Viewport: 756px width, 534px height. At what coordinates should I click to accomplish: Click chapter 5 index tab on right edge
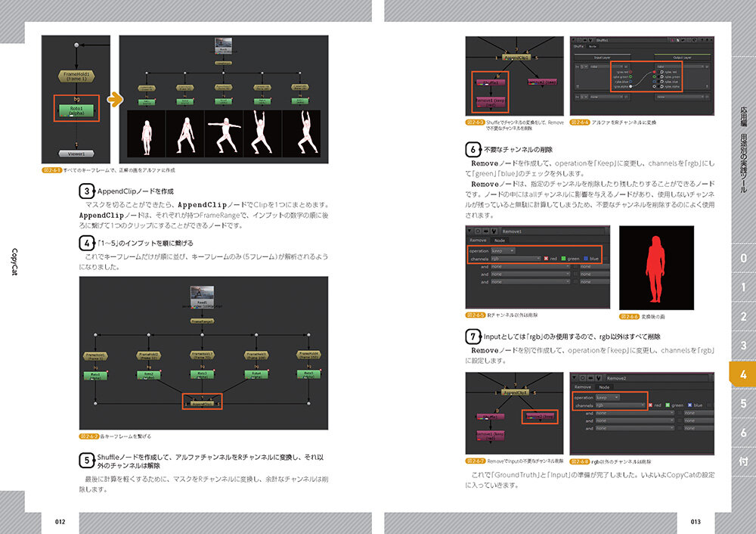(743, 404)
